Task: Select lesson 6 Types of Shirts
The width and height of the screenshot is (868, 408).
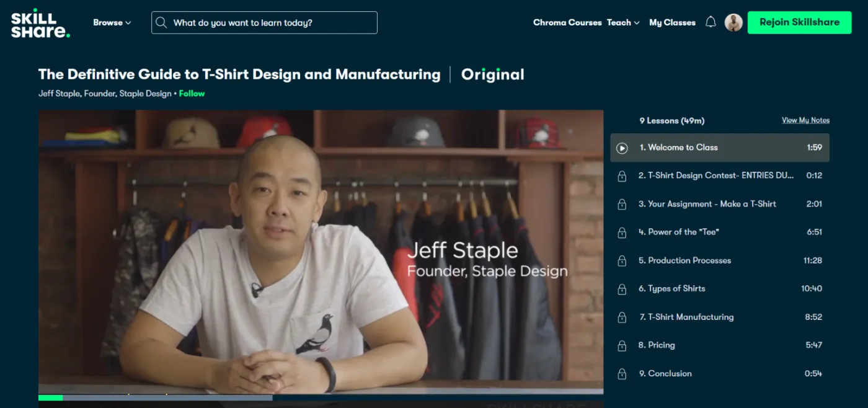Action: point(720,288)
